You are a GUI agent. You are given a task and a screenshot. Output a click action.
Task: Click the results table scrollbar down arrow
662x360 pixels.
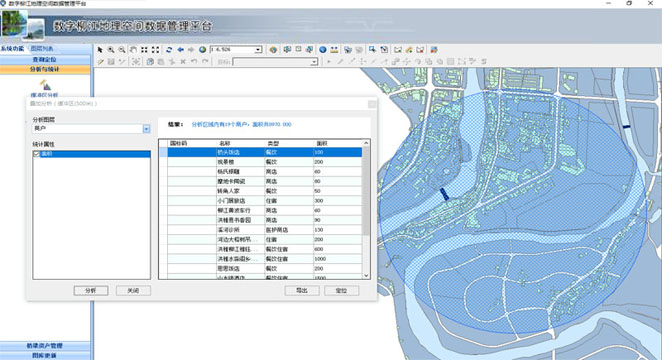[x=366, y=275]
